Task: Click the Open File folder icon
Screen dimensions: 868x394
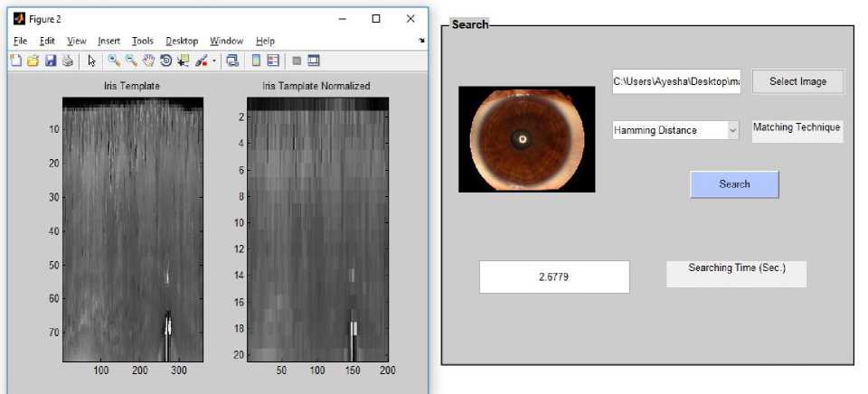Action: coord(33,61)
